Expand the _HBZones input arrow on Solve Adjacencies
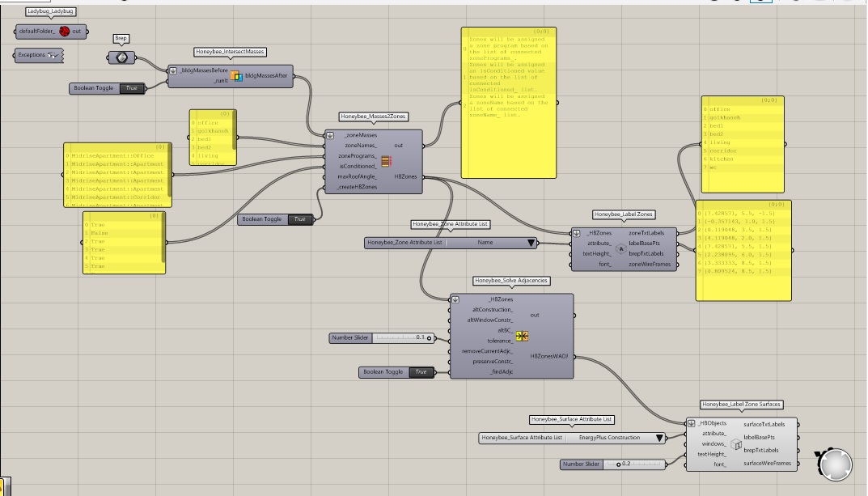Viewport: 868px width, 496px height. pyautogui.click(x=455, y=299)
